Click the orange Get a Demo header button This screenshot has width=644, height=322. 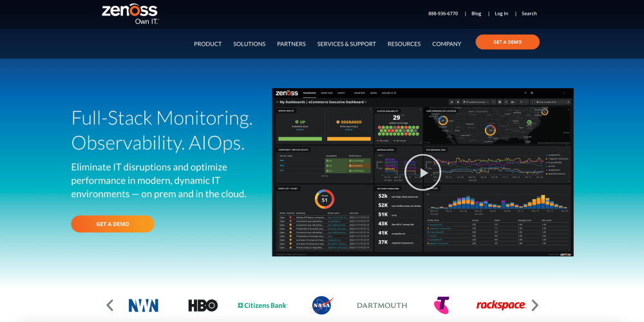click(x=507, y=42)
